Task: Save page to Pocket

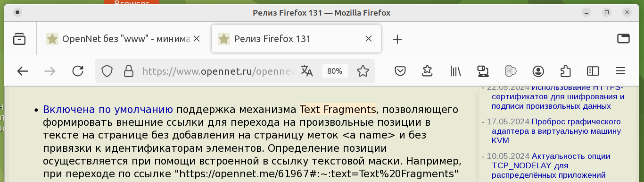Action: click(400, 71)
